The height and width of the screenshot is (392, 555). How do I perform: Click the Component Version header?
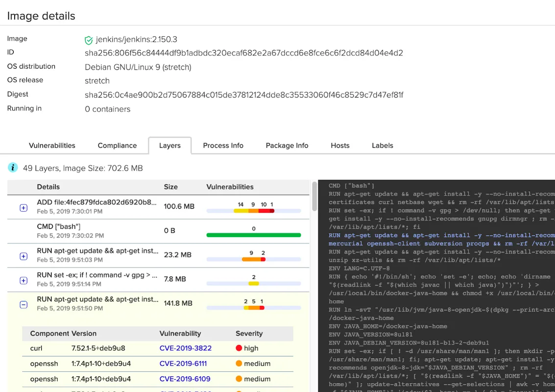tap(63, 334)
